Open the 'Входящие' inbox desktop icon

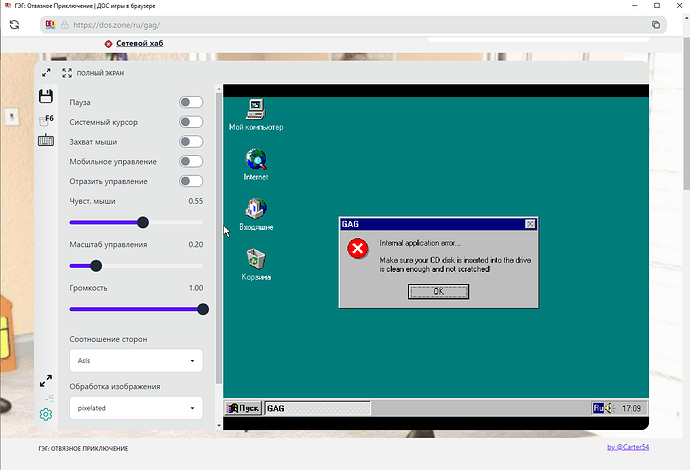pyautogui.click(x=256, y=210)
